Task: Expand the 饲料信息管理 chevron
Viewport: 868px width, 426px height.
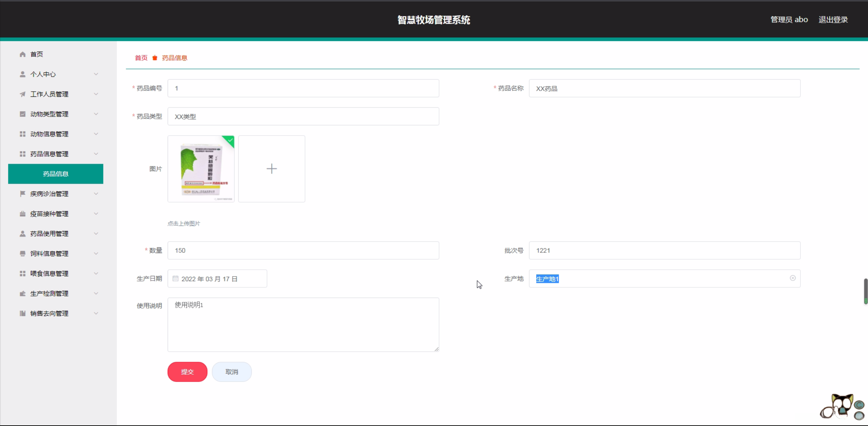Action: (96, 253)
